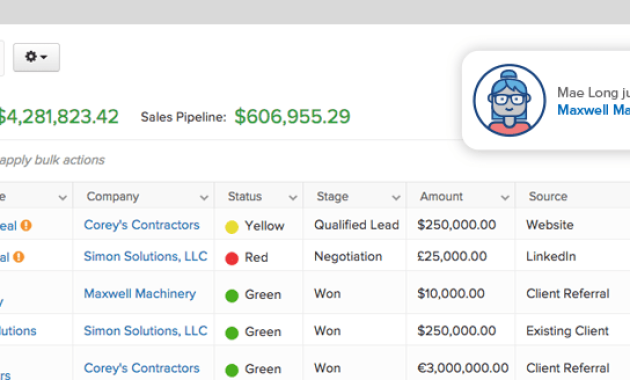Open Simon Solutions, LLC link with Red status
This screenshot has height=380, width=630.
pyautogui.click(x=145, y=256)
